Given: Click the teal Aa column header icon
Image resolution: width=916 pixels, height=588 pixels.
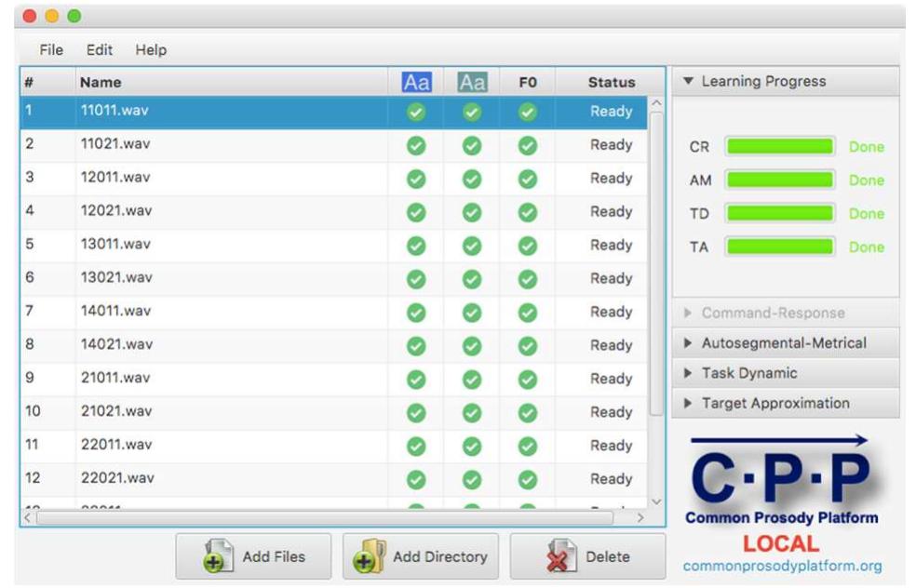Looking at the screenshot, I should (472, 82).
